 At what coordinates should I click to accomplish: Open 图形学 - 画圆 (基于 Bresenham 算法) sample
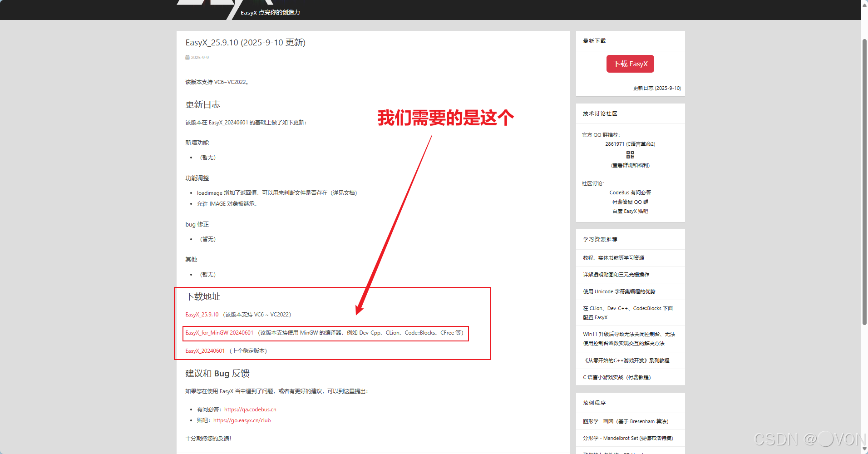click(626, 421)
